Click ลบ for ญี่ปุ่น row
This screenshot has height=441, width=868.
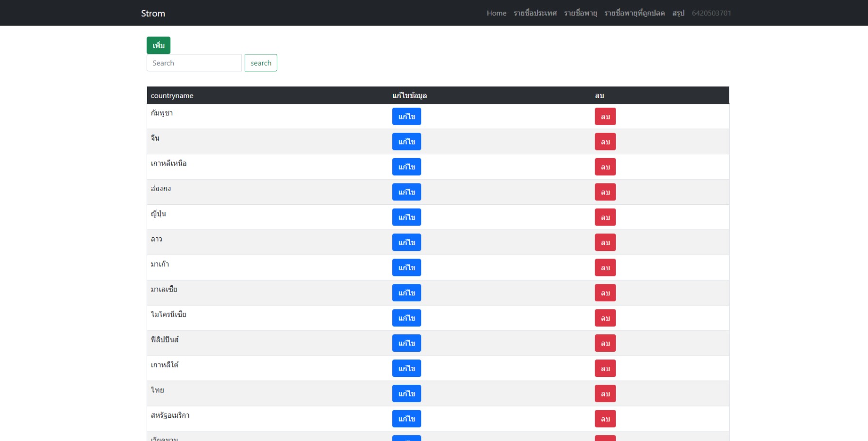click(605, 217)
